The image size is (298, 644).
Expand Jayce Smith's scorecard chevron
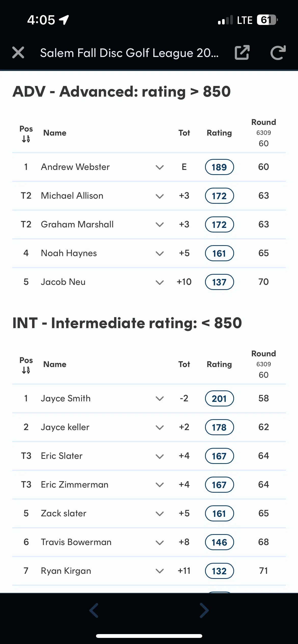pyautogui.click(x=160, y=399)
